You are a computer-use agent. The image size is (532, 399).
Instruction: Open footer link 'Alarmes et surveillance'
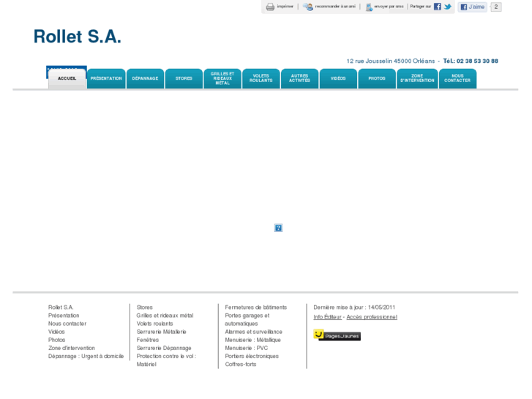click(x=253, y=332)
